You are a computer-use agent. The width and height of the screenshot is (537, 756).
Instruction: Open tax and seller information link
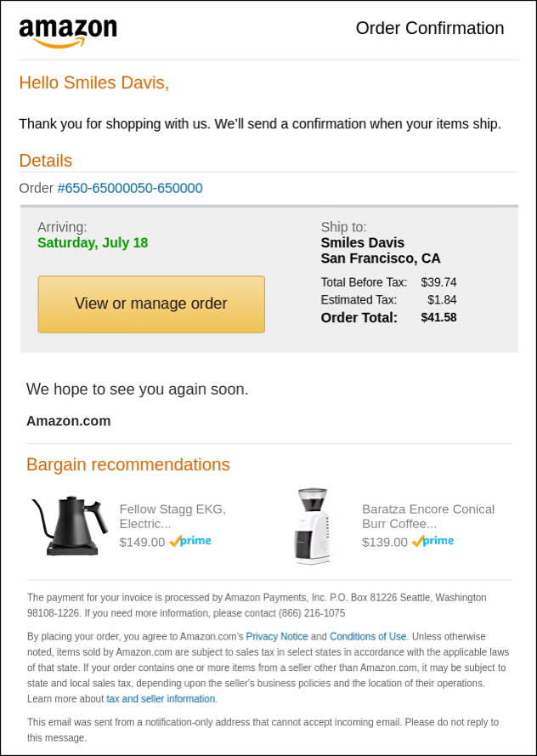point(161,699)
